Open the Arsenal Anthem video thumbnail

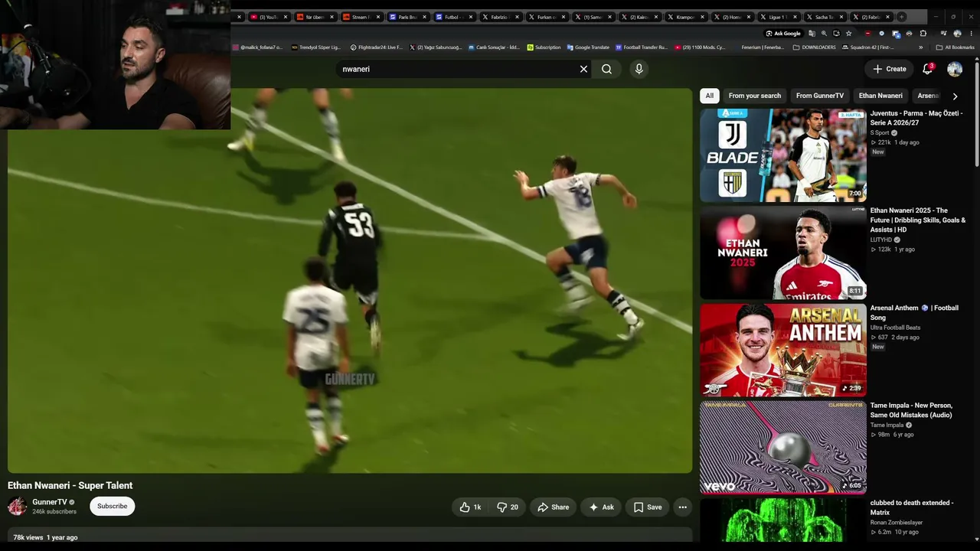783,350
